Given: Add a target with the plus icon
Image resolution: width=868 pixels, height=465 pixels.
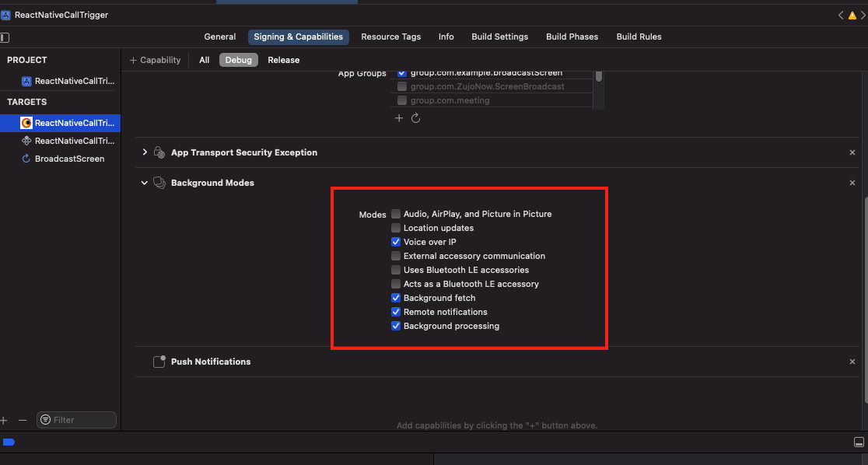Looking at the screenshot, I should coord(4,420).
